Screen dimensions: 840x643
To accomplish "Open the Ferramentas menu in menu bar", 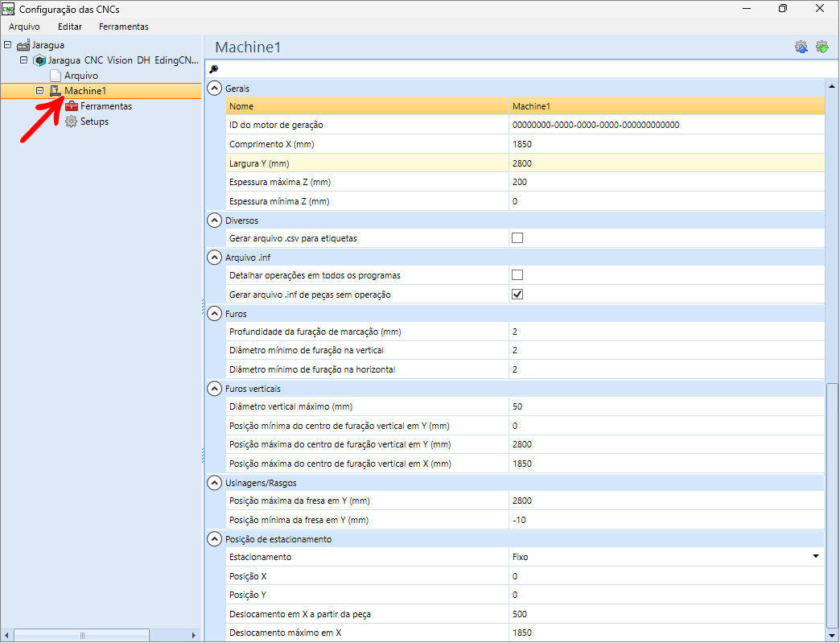I will tap(123, 27).
